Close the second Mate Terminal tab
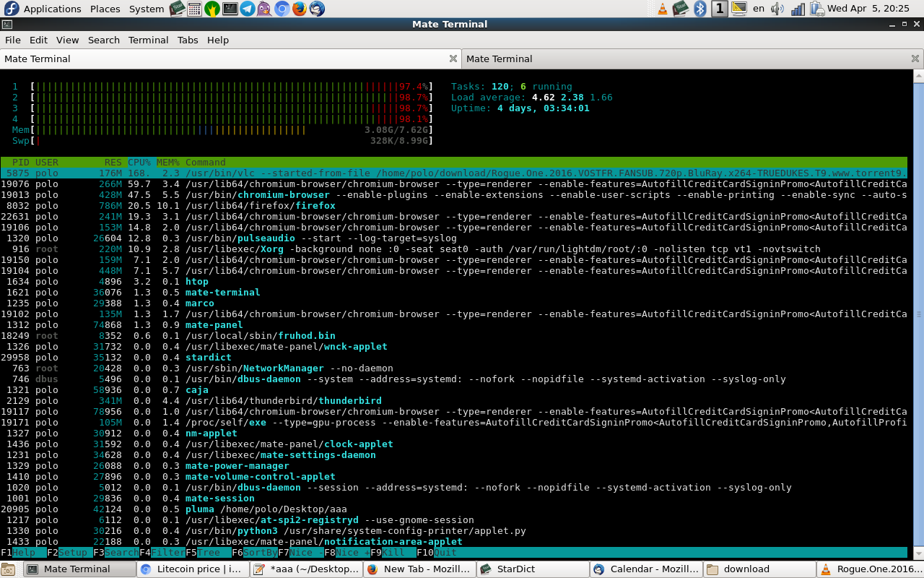924x578 pixels. [915, 59]
